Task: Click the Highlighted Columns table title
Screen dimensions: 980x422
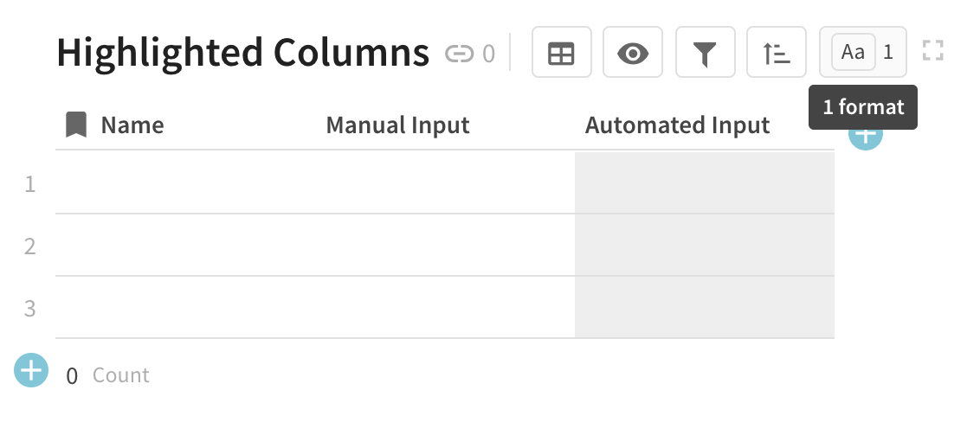Action: 242,54
